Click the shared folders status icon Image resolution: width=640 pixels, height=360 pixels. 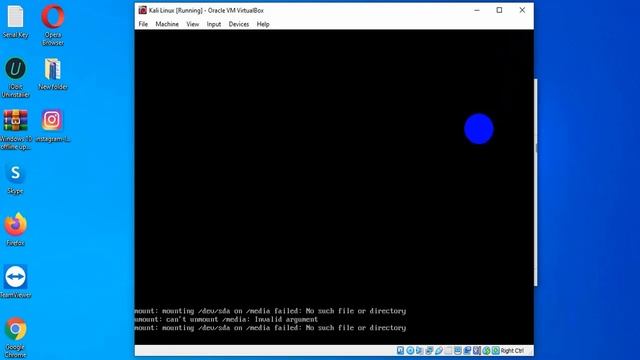(448, 350)
